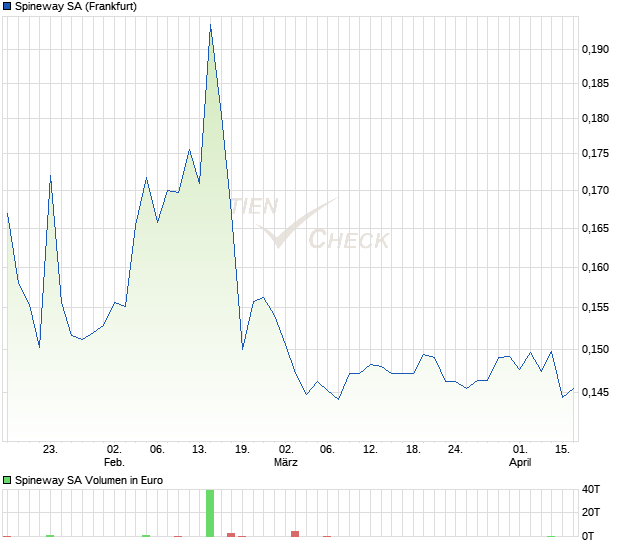Screen dimensions: 620x546
Task: Click the 0,180 price axis label
Action: point(595,118)
